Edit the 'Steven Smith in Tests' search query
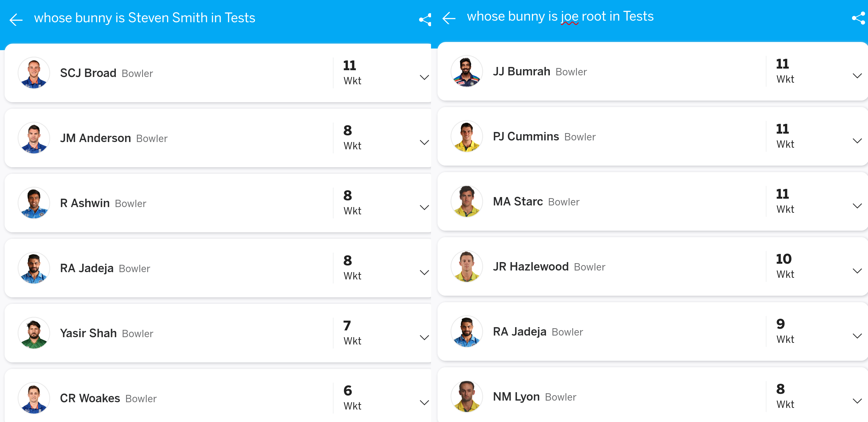 [145, 18]
